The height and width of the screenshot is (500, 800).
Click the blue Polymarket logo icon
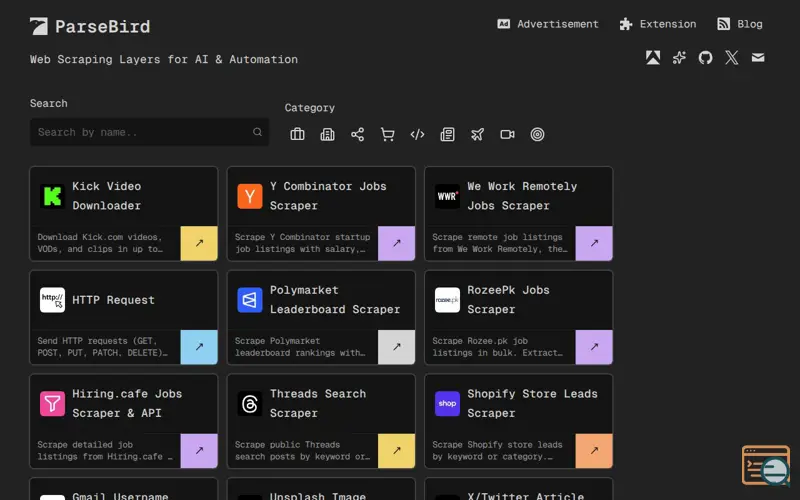pyautogui.click(x=250, y=300)
